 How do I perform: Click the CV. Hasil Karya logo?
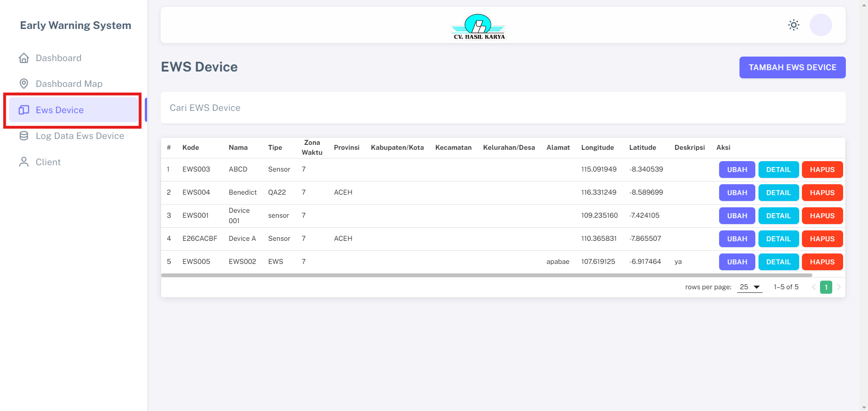[479, 26]
